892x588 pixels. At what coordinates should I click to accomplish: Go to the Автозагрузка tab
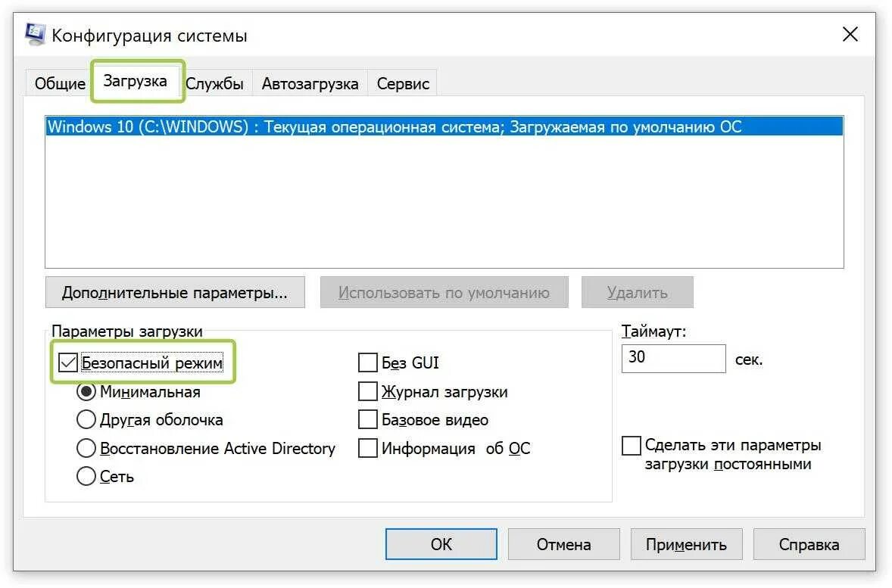[x=310, y=83]
